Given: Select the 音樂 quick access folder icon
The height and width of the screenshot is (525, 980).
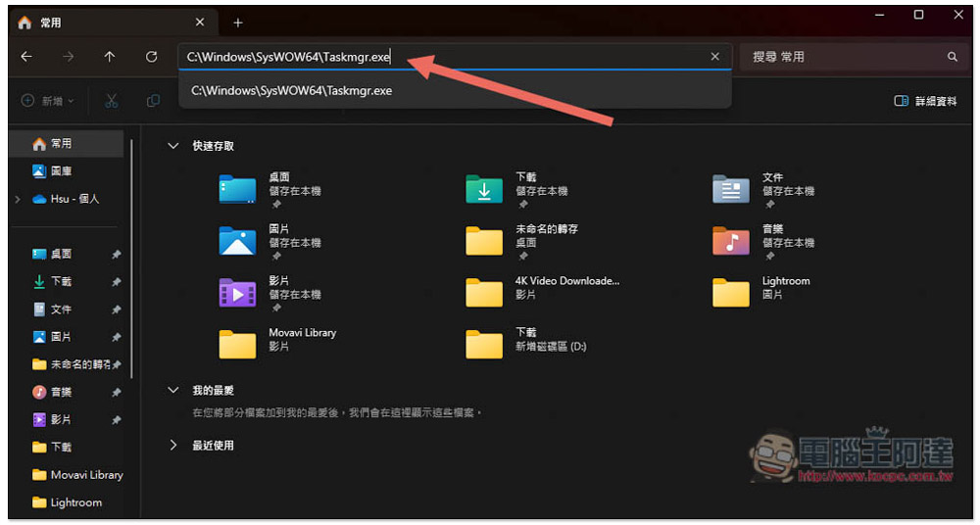Looking at the screenshot, I should point(731,241).
